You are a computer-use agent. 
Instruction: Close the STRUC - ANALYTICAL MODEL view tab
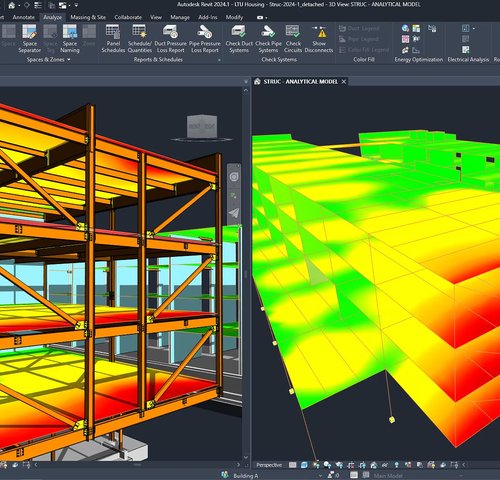(x=344, y=82)
